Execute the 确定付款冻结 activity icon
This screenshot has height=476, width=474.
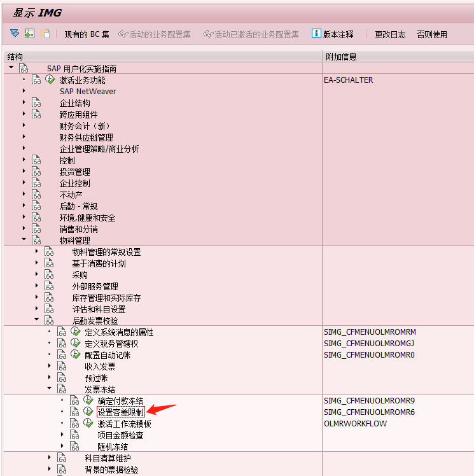coord(88,400)
